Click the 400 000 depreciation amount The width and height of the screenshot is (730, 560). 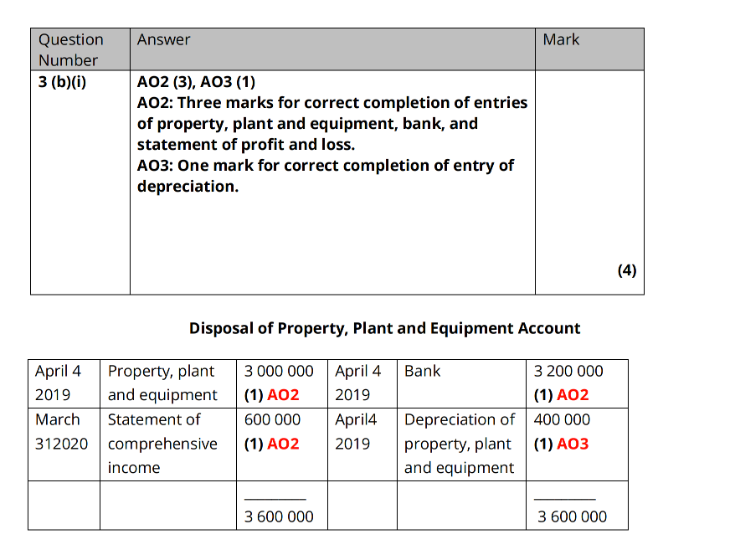pos(562,419)
